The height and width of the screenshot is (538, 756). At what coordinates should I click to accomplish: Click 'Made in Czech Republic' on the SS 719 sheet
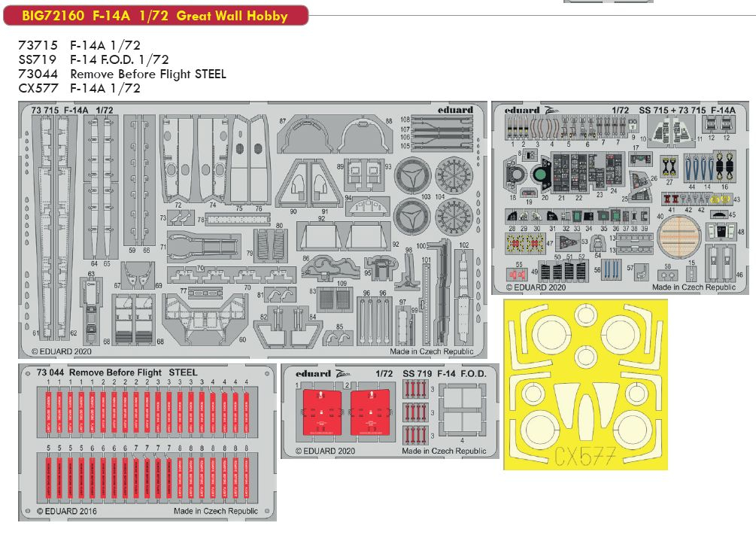(444, 451)
